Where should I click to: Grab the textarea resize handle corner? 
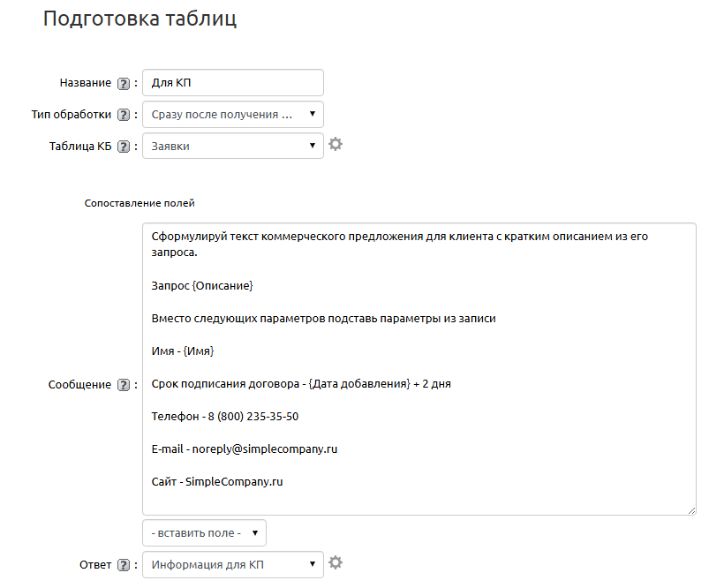[692, 510]
